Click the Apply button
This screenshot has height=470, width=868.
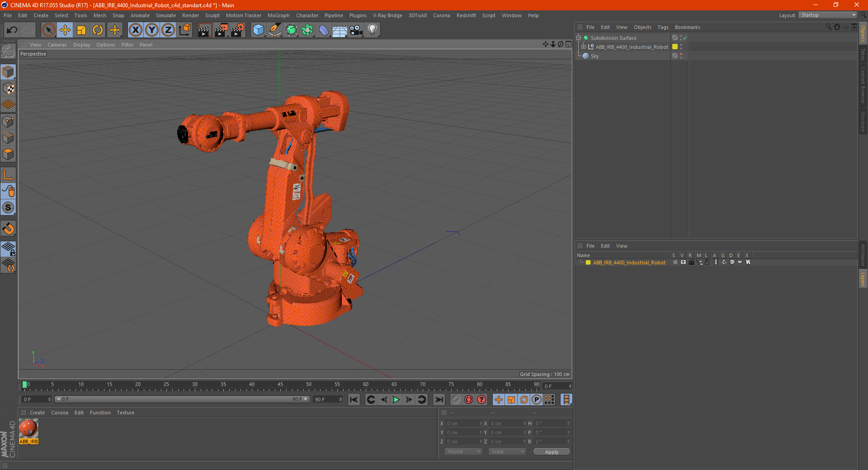point(552,452)
